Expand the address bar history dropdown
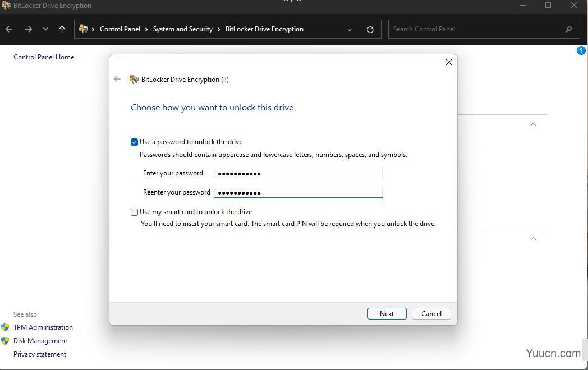 (x=350, y=30)
